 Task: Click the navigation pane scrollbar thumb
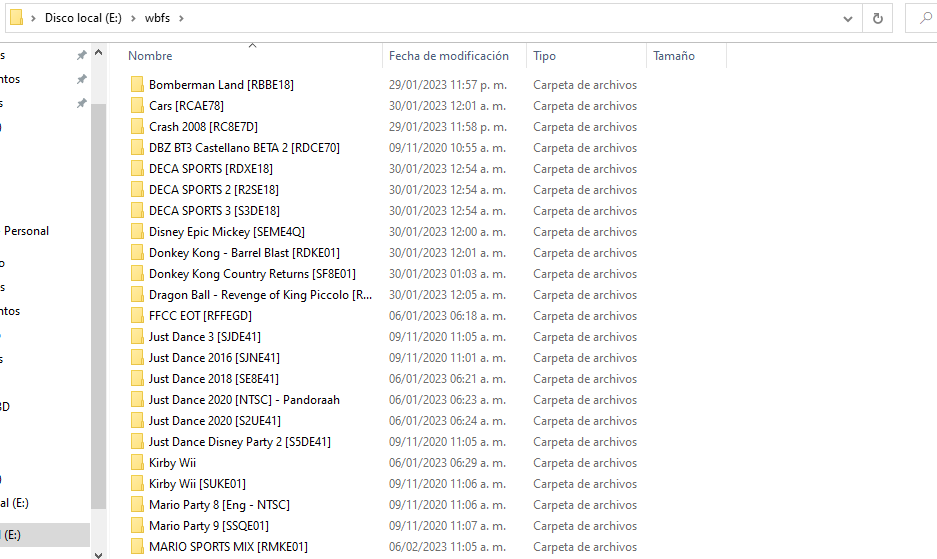(99, 306)
